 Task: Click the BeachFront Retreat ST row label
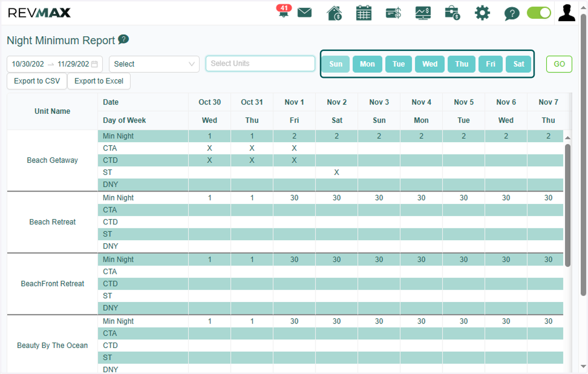(107, 296)
